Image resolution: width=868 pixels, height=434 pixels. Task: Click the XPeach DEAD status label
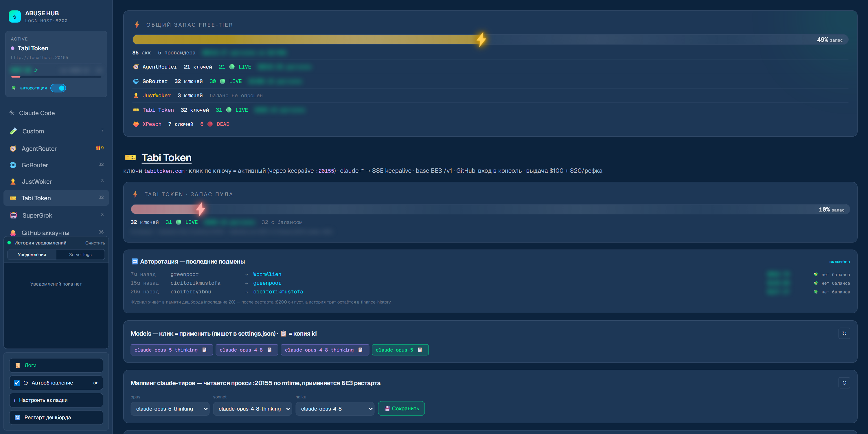click(223, 124)
